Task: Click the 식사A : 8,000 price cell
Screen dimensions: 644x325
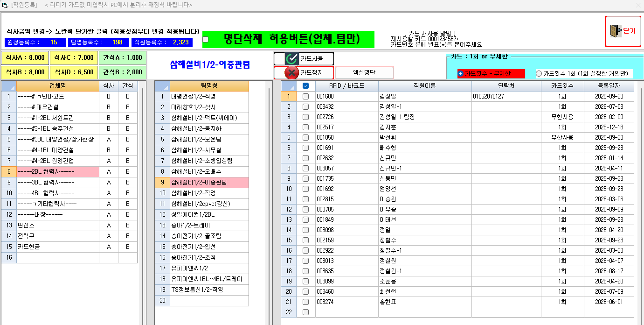Action: [25, 58]
